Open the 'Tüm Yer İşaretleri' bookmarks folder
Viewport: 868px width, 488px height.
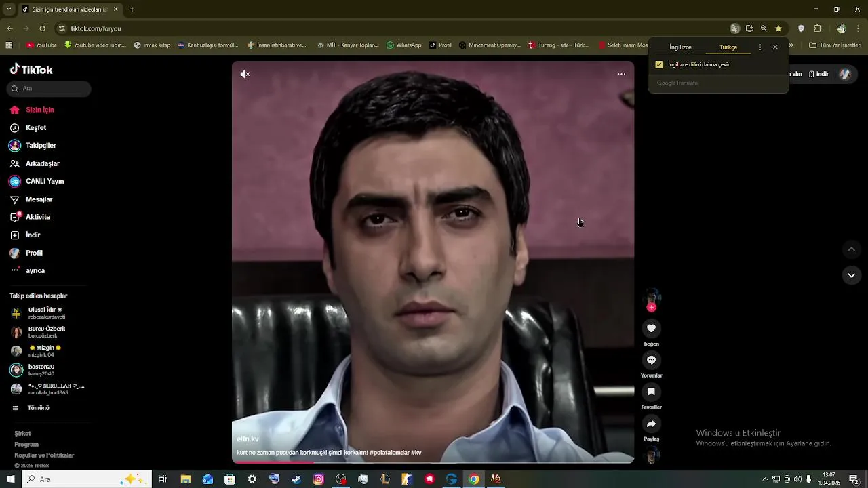(x=835, y=45)
